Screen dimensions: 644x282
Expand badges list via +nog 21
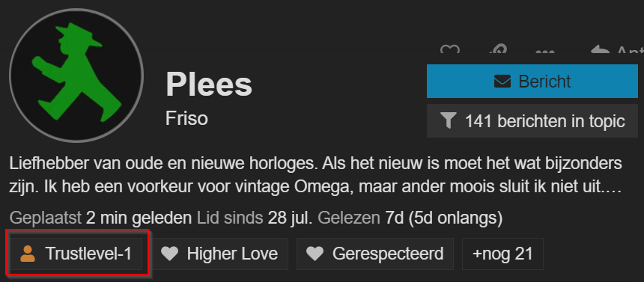click(x=502, y=254)
